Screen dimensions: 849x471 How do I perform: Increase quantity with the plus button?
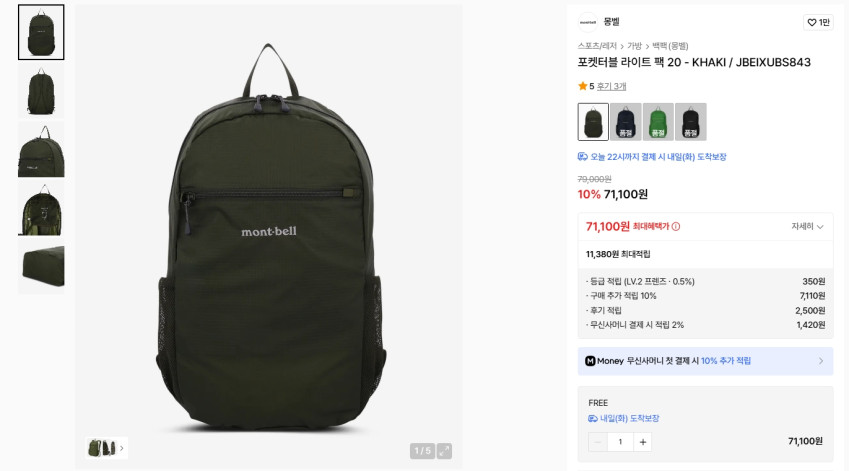pos(643,442)
